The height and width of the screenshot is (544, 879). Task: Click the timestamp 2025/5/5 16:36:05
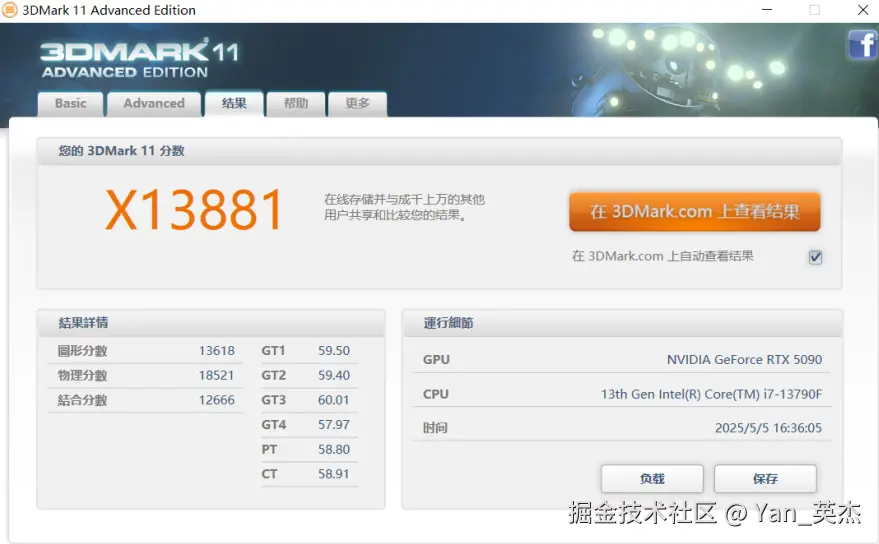[768, 428]
